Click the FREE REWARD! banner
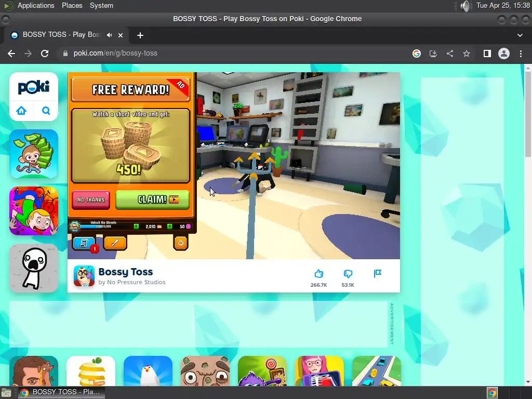Image resolution: width=532 pixels, height=399 pixels. (130, 89)
